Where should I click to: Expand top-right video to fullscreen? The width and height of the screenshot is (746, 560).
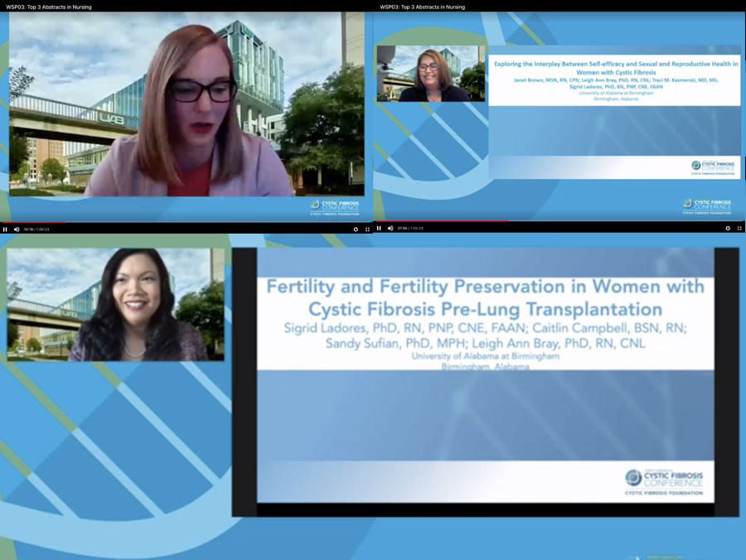740,228
